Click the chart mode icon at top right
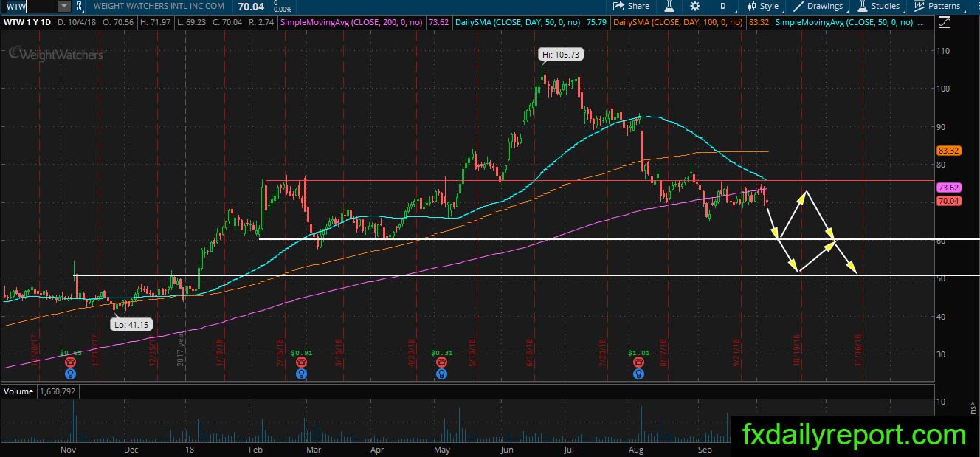This screenshot has width=980, height=457. coord(947,23)
